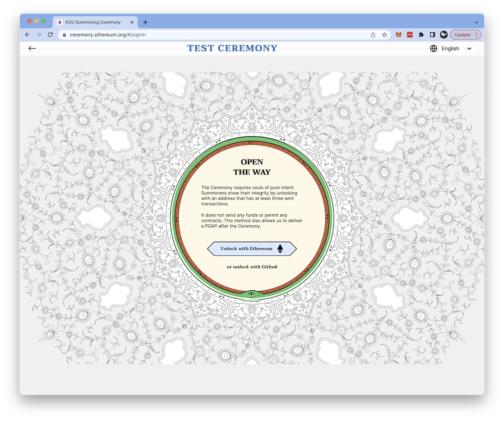Open the tab search chevron
The width and height of the screenshot is (504, 421).
click(x=476, y=22)
